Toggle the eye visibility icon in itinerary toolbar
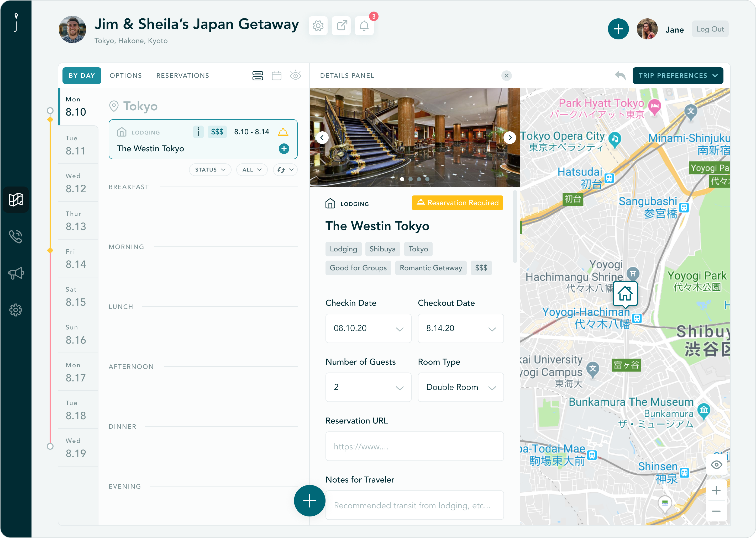Viewport: 756px width, 538px height. (x=295, y=76)
